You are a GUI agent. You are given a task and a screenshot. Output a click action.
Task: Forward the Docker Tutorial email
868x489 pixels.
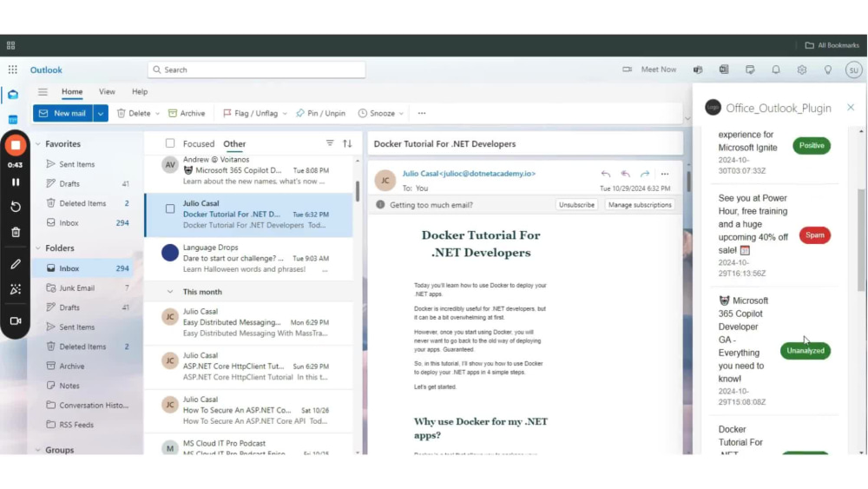click(x=644, y=174)
